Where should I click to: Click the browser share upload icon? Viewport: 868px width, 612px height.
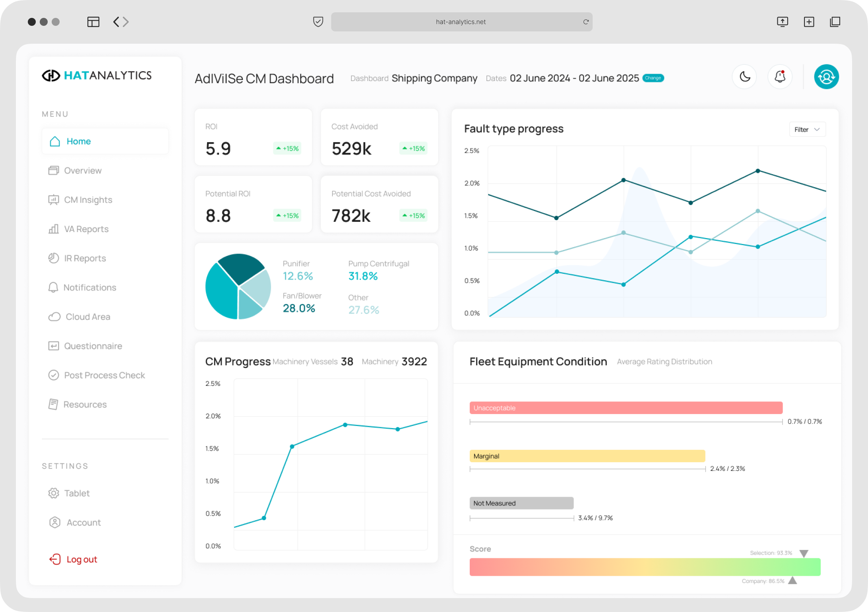coord(782,22)
